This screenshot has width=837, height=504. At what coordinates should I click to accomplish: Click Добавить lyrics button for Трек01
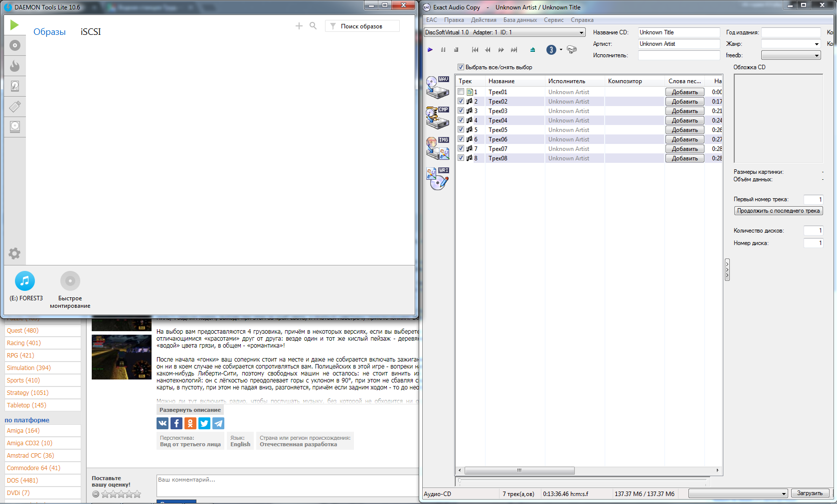tap(685, 92)
